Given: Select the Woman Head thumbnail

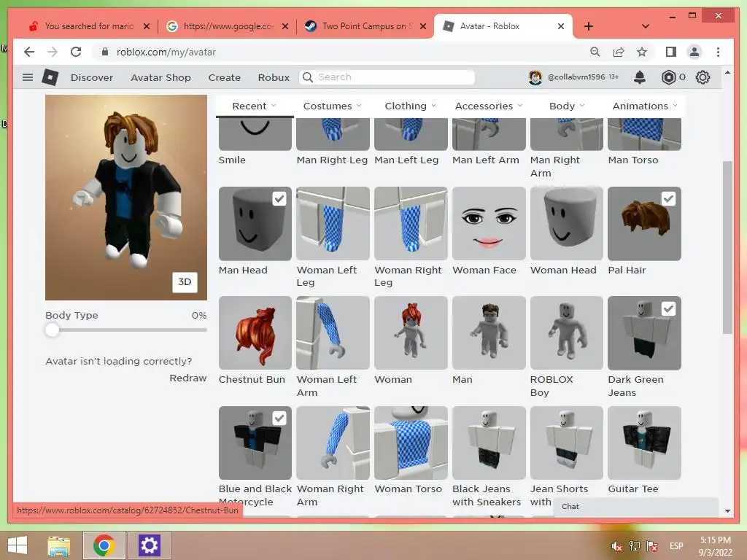Looking at the screenshot, I should click(566, 223).
